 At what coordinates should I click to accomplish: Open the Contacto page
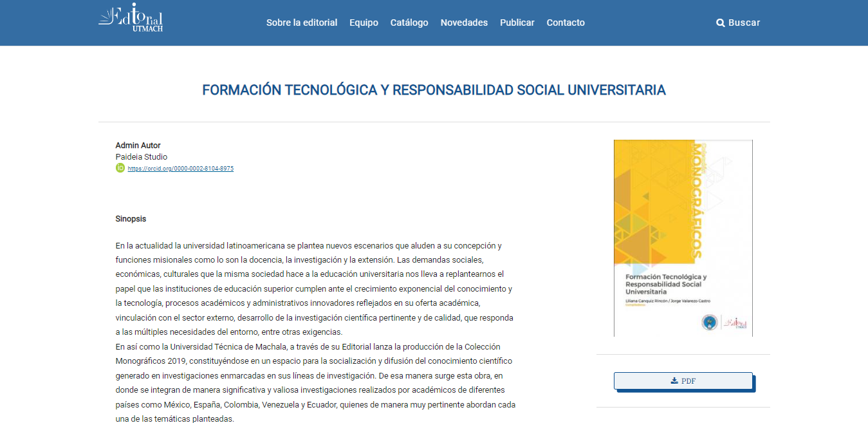click(566, 23)
